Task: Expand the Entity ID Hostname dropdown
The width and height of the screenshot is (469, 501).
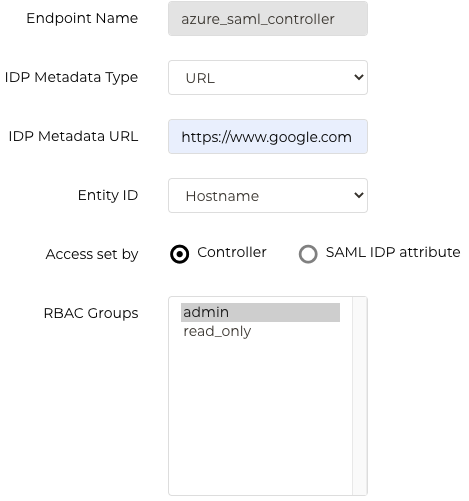Action: tap(268, 196)
